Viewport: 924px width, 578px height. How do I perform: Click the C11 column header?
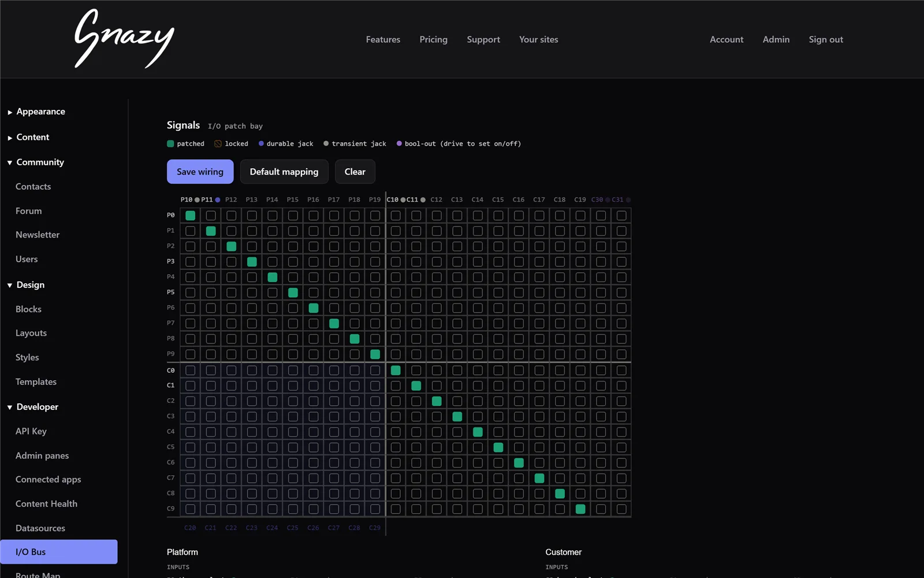416,199
